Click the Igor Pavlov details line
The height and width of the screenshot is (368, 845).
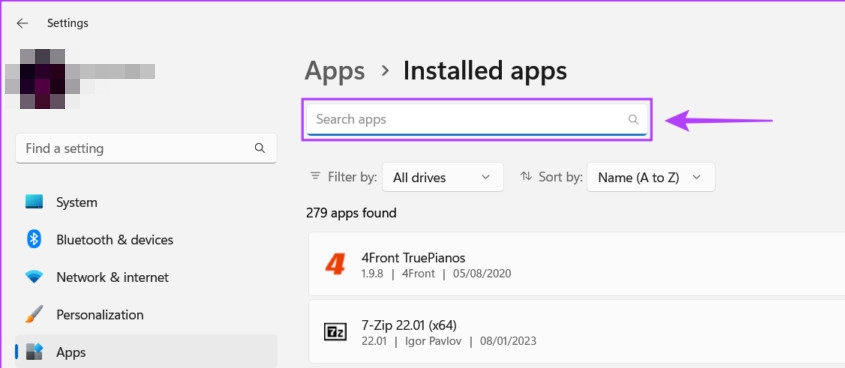(449, 341)
